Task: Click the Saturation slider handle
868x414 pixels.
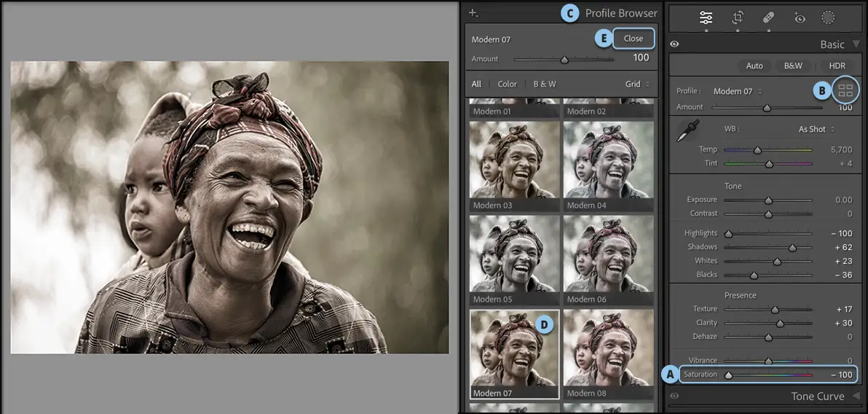Action: tap(728, 375)
